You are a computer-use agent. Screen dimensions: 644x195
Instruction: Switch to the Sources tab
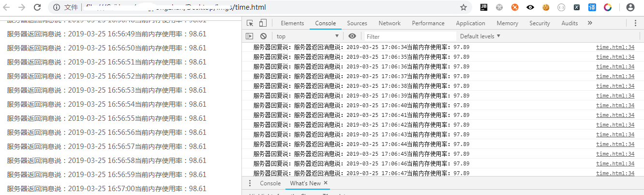click(x=357, y=23)
